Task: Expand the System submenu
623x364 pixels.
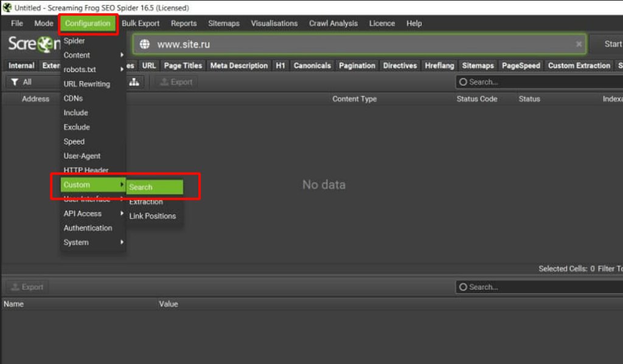Action: tap(92, 242)
